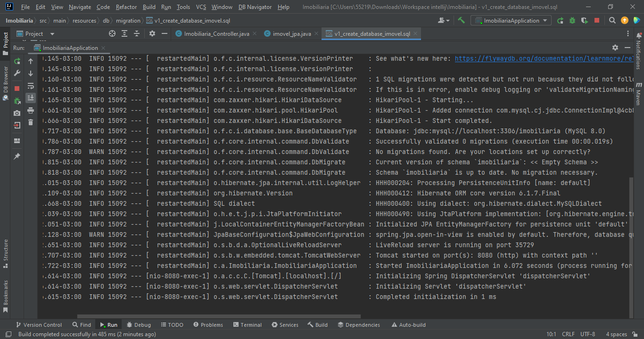Viewport: 644px width, 339px height.
Task: Open Run panel gear settings
Action: click(x=615, y=48)
